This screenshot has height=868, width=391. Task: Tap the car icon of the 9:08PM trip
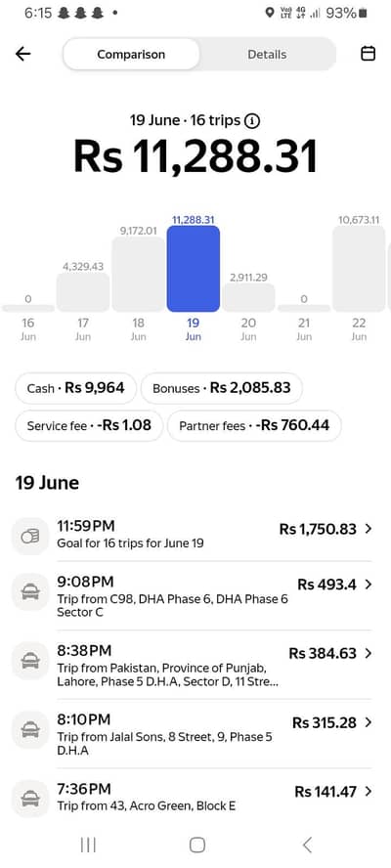(30, 592)
